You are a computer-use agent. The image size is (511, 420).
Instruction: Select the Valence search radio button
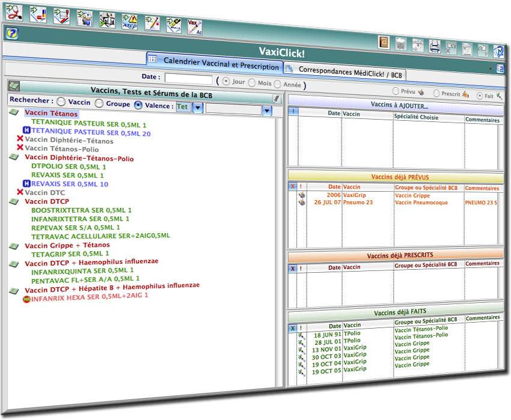click(138, 105)
